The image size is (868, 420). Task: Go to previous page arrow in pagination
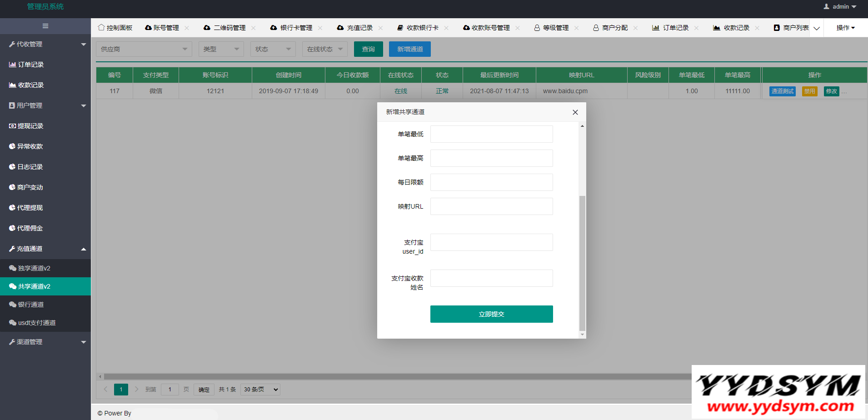pyautogui.click(x=105, y=389)
